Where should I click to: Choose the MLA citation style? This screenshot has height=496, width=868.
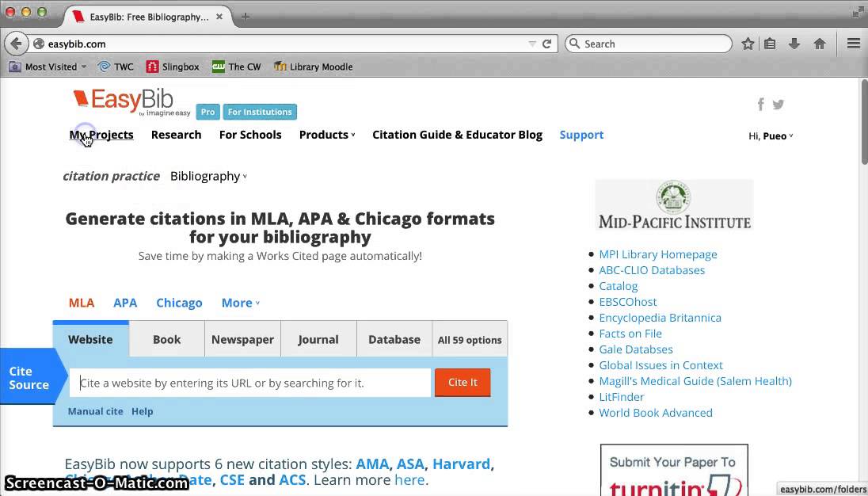coord(82,303)
